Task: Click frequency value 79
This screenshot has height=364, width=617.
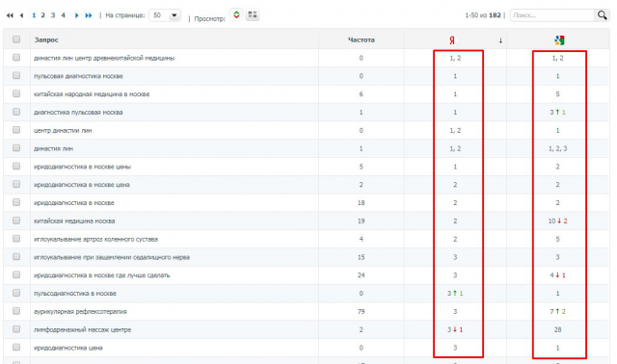Action: click(362, 311)
